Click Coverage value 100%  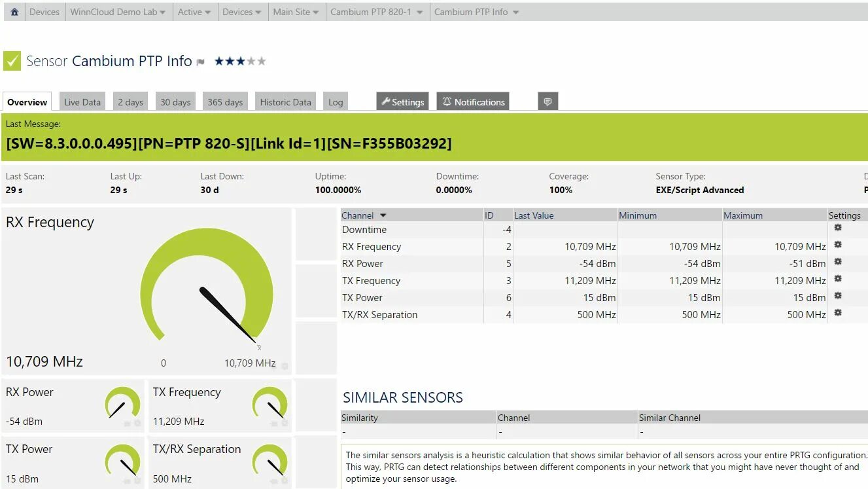[561, 190]
